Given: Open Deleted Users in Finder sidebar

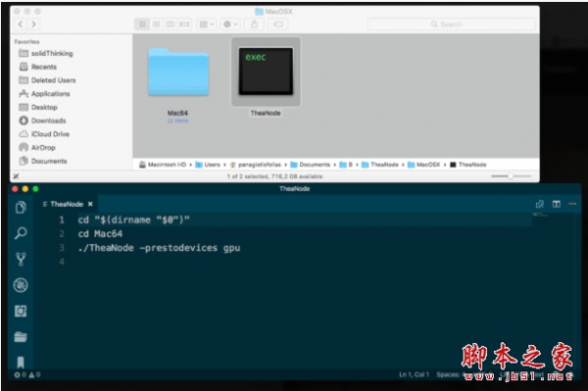Looking at the screenshot, I should pos(53,80).
